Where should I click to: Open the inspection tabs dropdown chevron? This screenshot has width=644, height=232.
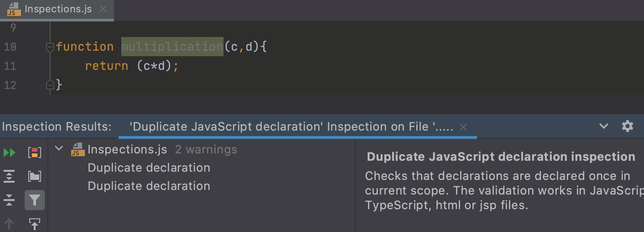(603, 127)
